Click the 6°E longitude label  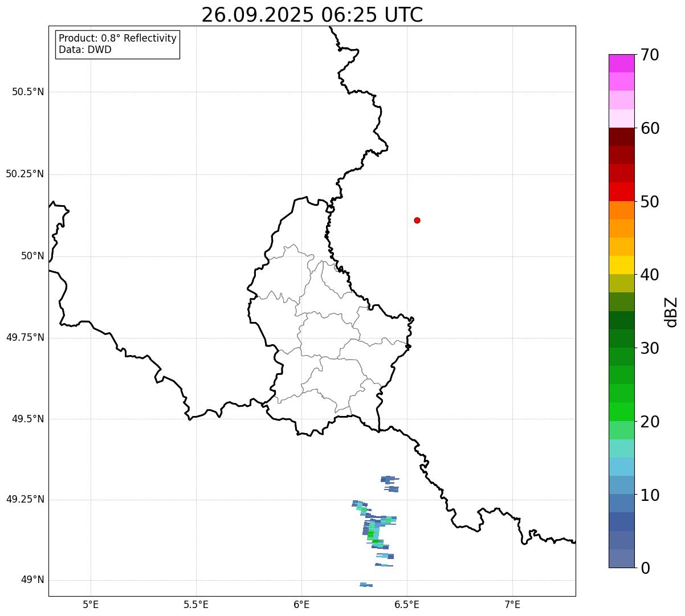(301, 604)
